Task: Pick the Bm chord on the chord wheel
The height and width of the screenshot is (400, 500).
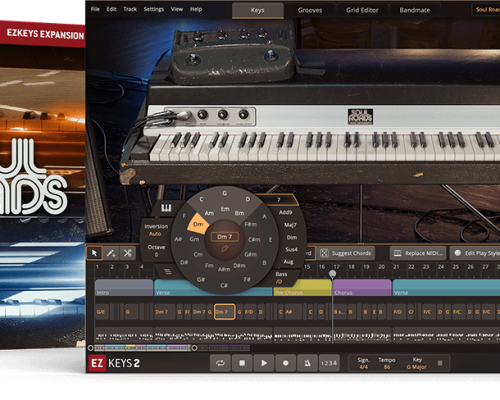Action: point(239,213)
